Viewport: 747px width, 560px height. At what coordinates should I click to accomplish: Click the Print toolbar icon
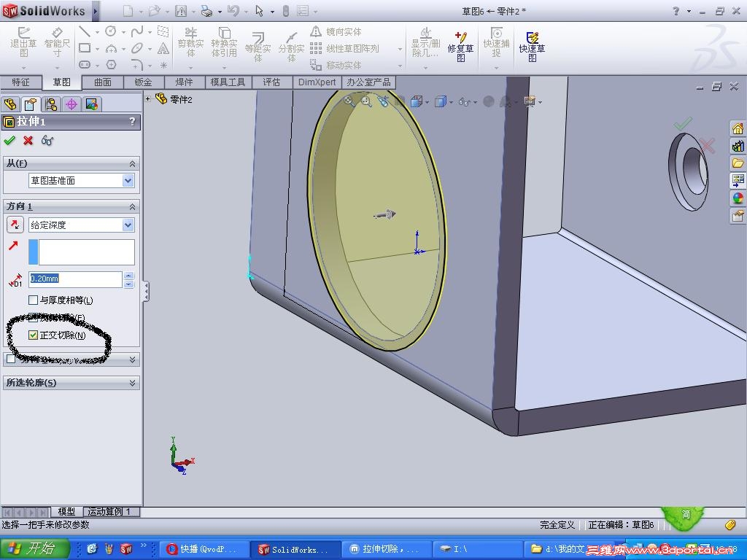click(206, 11)
